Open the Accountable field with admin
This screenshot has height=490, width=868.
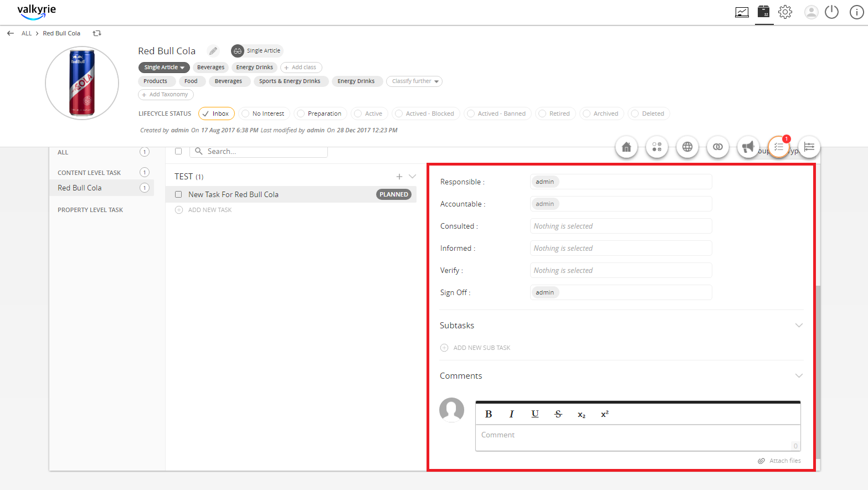pos(621,204)
